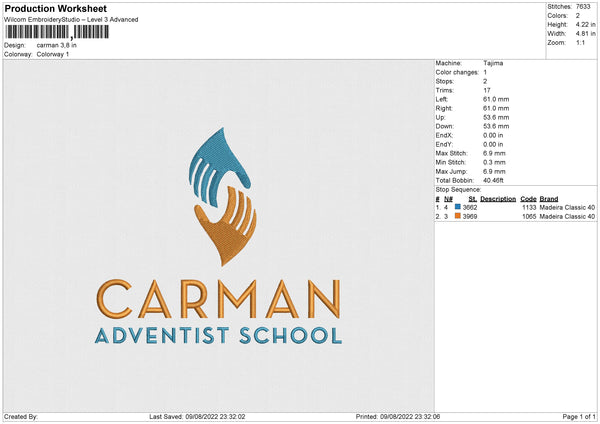Viewport: 600px width, 424px height.
Task: Click the Stitches count 7633
Action: pos(583,7)
